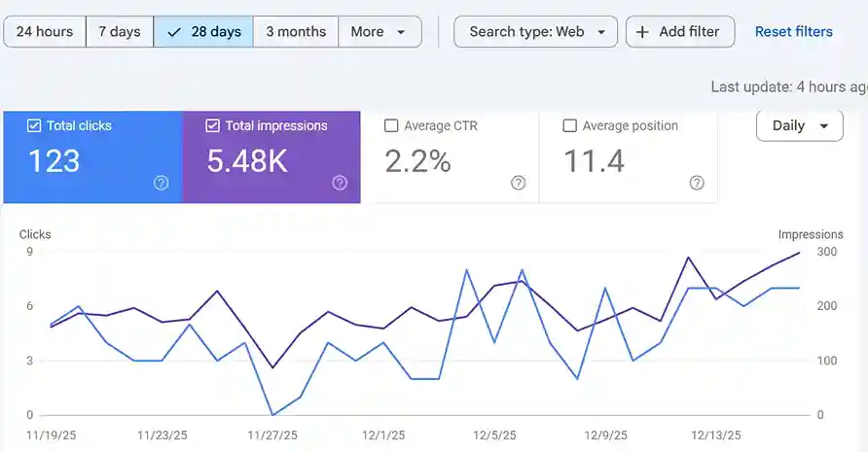
Task: Open the Search type: Web filter
Action: coord(535,31)
